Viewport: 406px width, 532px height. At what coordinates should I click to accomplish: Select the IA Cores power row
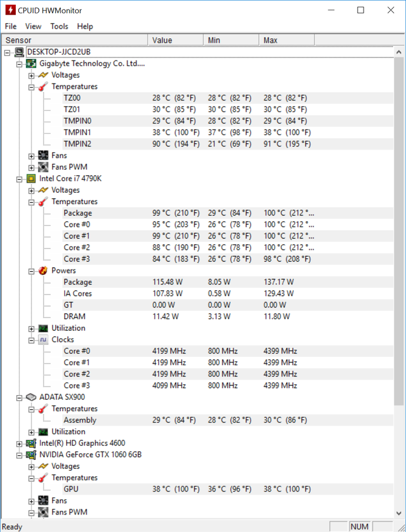pyautogui.click(x=228, y=293)
